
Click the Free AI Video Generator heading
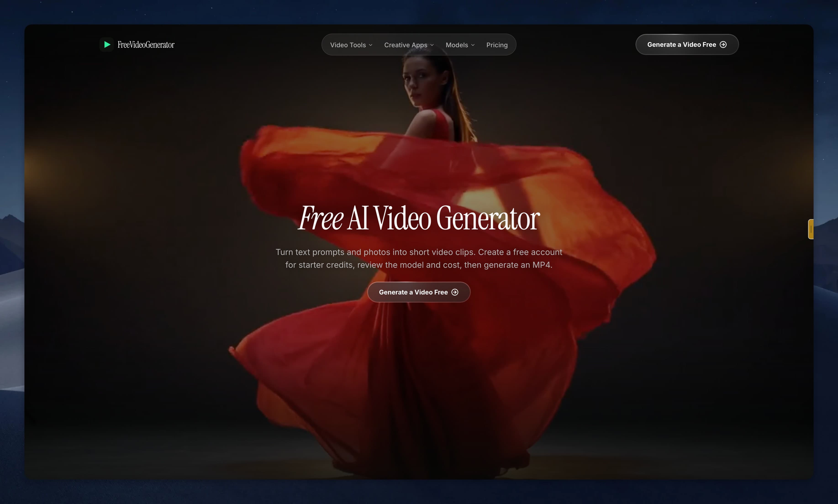[419, 218]
